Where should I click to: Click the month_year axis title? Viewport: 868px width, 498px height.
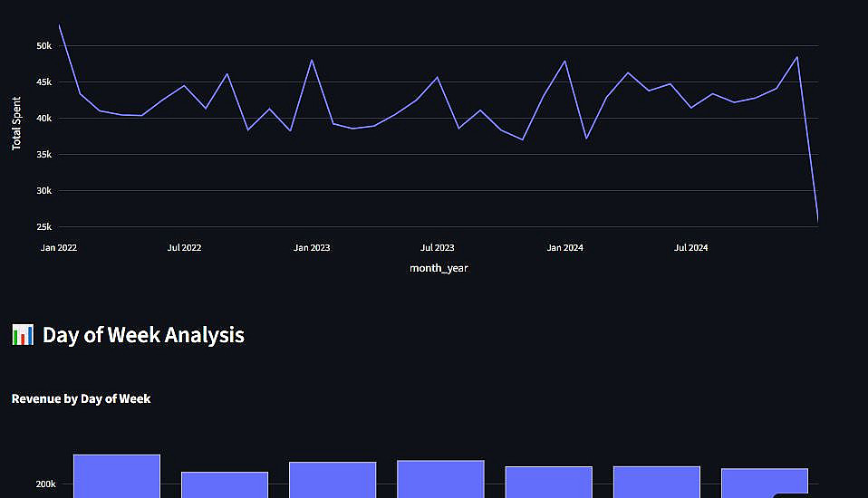pos(439,268)
